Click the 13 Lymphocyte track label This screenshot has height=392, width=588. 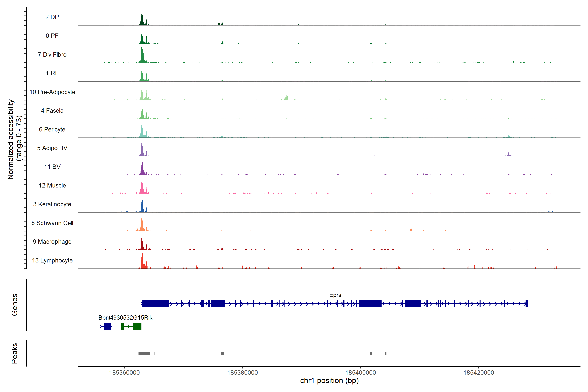coord(52,260)
